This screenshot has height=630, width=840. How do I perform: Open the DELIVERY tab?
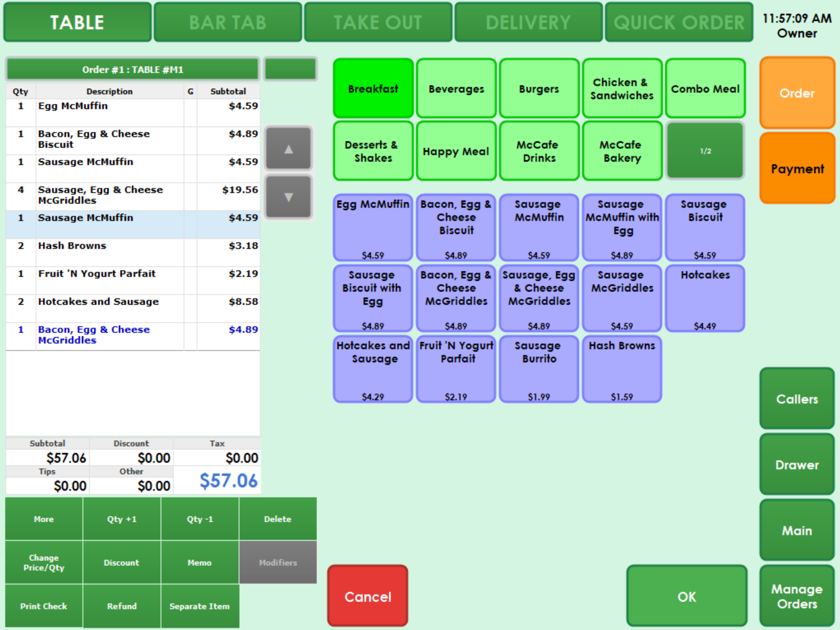pyautogui.click(x=528, y=22)
